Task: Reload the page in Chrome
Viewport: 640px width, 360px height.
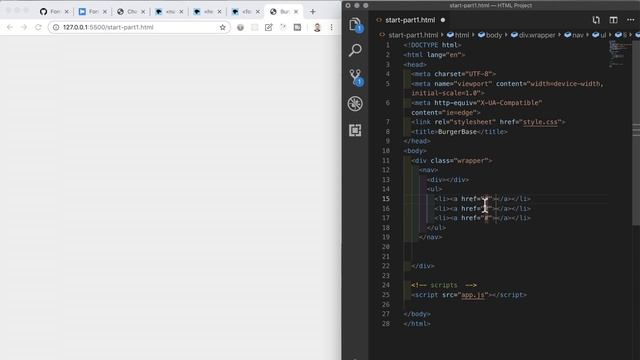Action: point(38,27)
